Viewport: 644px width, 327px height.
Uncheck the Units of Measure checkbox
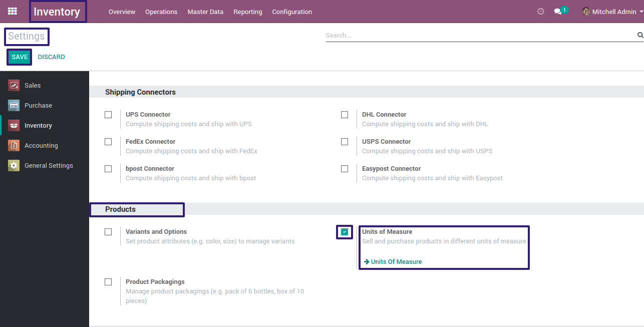(345, 232)
